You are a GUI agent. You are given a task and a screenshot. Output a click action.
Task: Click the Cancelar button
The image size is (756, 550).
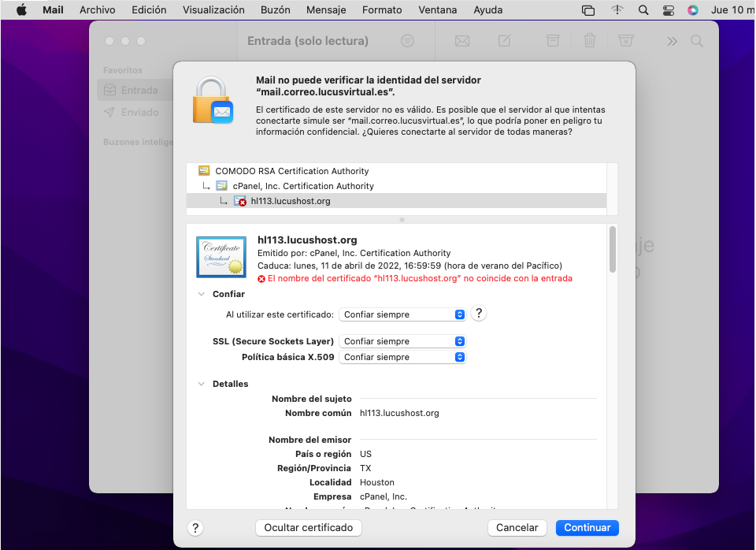517,528
